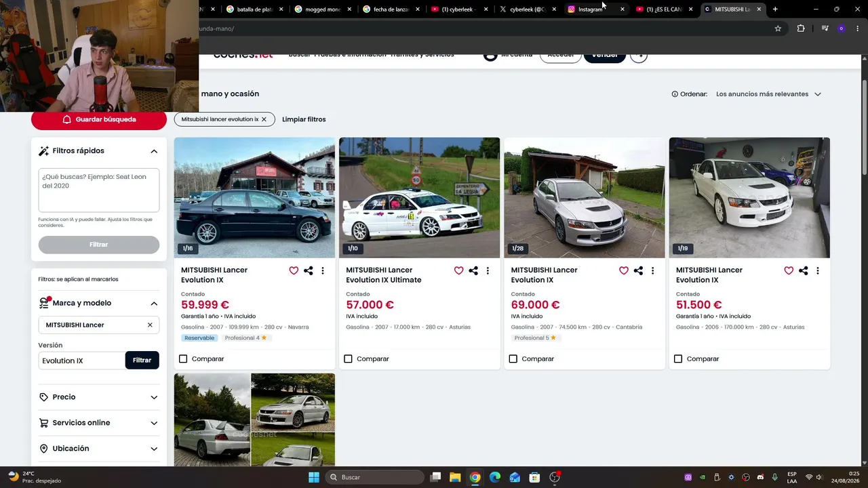This screenshot has width=868, height=488.
Task: Open the Windows Start menu
Action: point(314,477)
